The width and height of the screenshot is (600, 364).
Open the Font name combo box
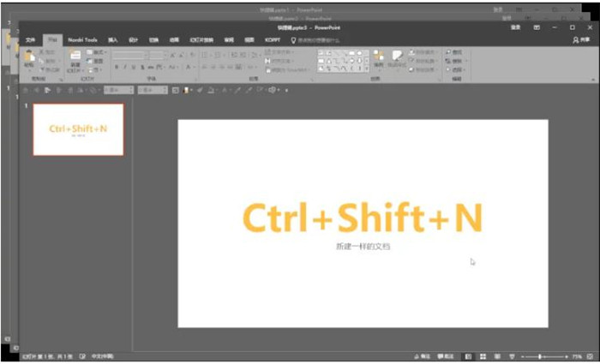tap(130, 56)
